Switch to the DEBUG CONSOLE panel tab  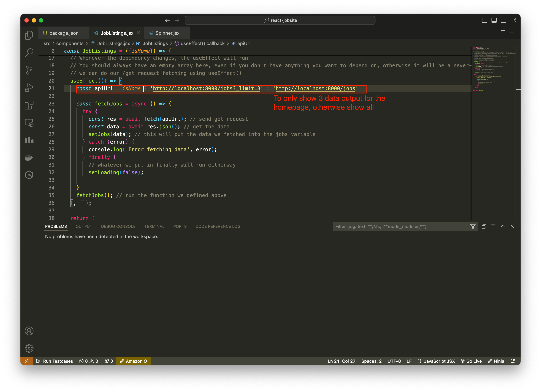pos(118,226)
